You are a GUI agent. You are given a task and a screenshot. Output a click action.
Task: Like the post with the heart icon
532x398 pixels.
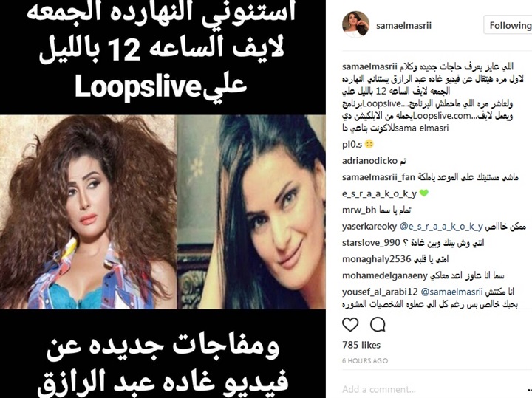(x=350, y=324)
